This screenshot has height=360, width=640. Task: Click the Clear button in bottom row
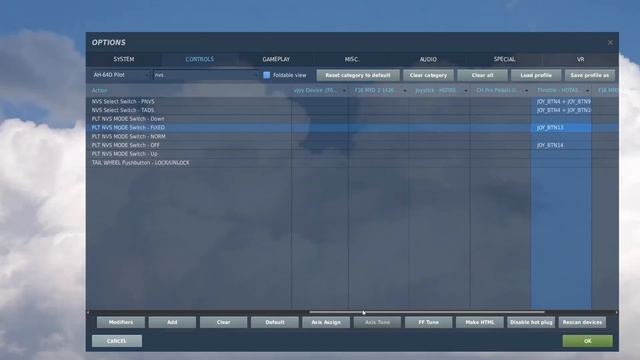coord(223,322)
